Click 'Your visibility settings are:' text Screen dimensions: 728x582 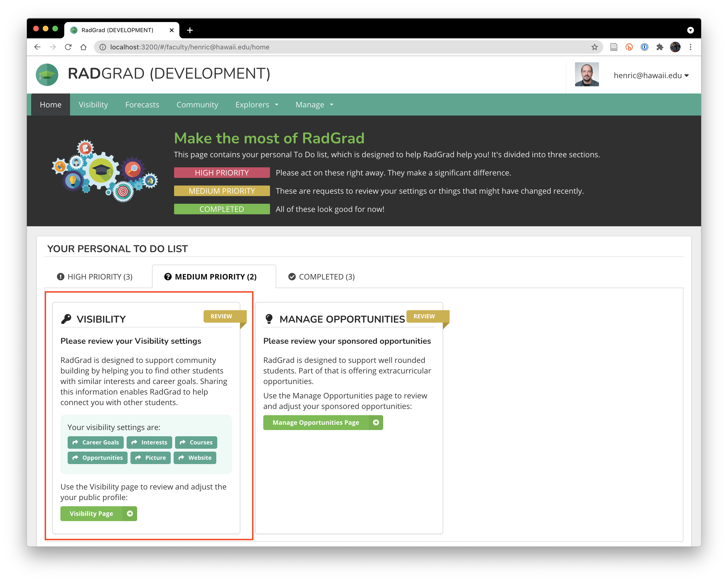[x=114, y=427]
